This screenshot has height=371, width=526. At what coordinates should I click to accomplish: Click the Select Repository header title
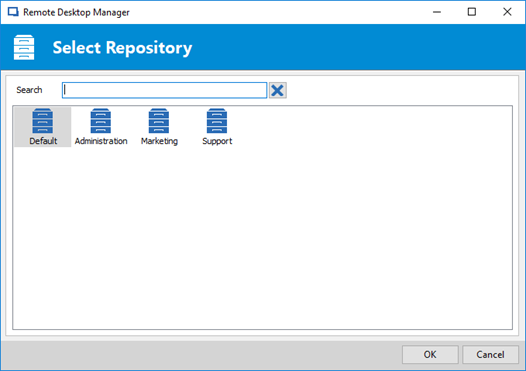[122, 48]
